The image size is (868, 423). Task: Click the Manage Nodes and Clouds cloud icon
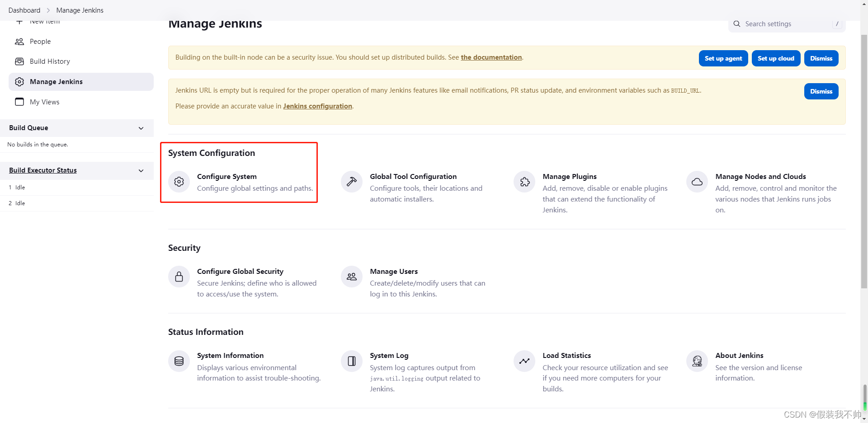697,182
